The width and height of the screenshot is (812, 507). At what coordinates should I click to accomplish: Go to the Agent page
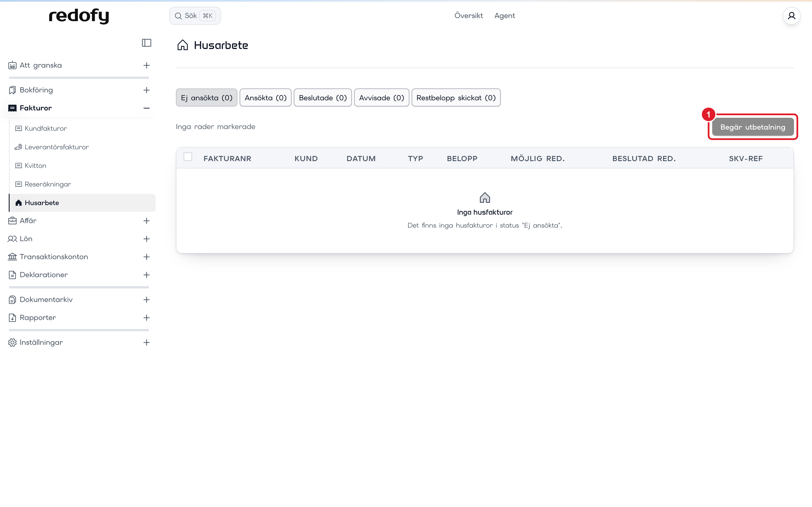click(x=504, y=16)
